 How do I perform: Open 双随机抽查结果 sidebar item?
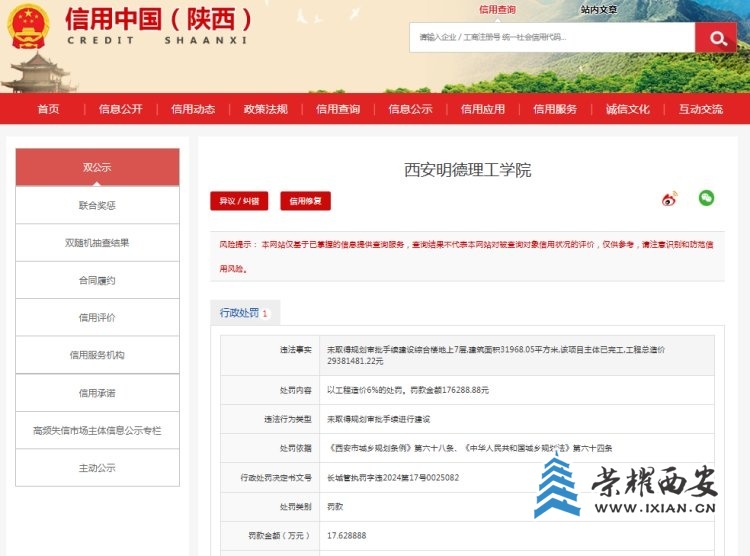tap(98, 243)
